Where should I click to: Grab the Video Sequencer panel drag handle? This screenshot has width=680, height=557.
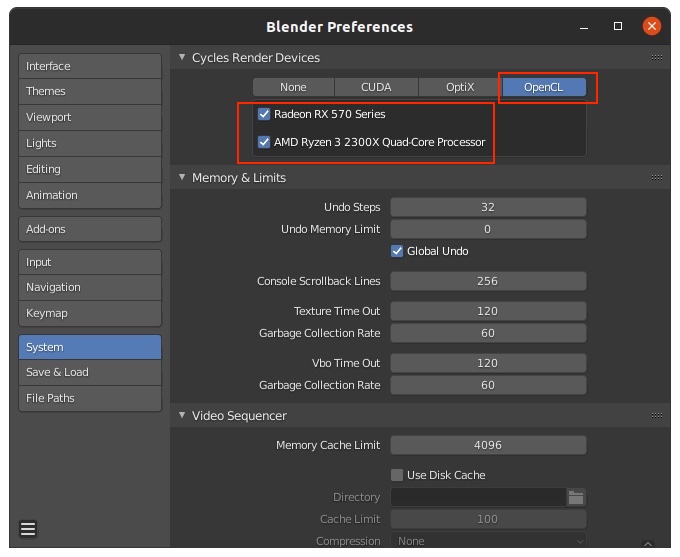(657, 416)
